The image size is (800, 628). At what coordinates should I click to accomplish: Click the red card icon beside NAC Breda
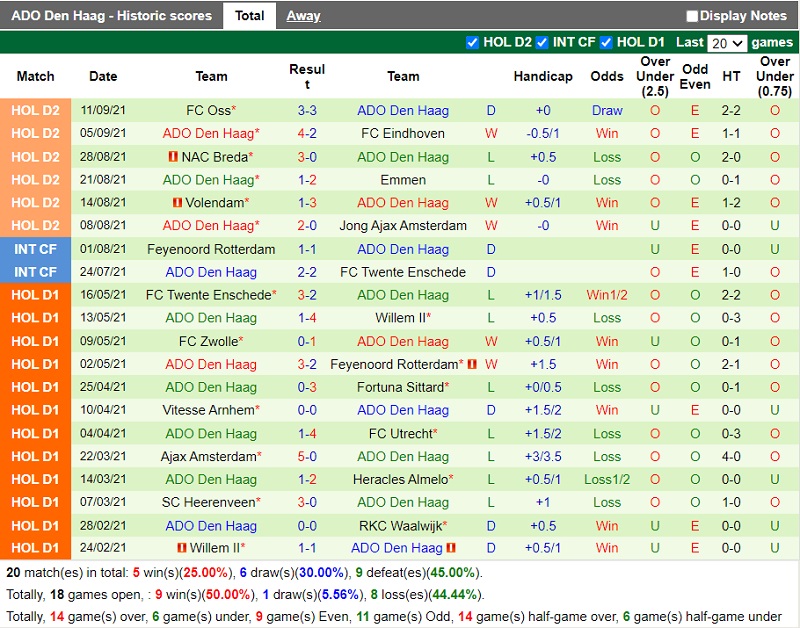[173, 157]
